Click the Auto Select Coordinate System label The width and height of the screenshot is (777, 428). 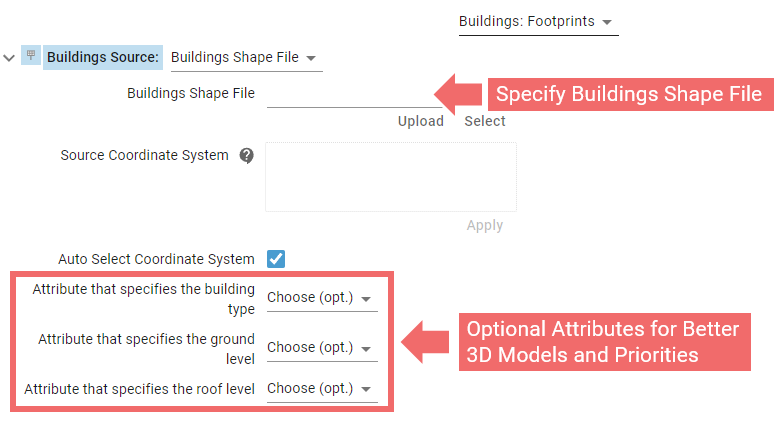[156, 259]
